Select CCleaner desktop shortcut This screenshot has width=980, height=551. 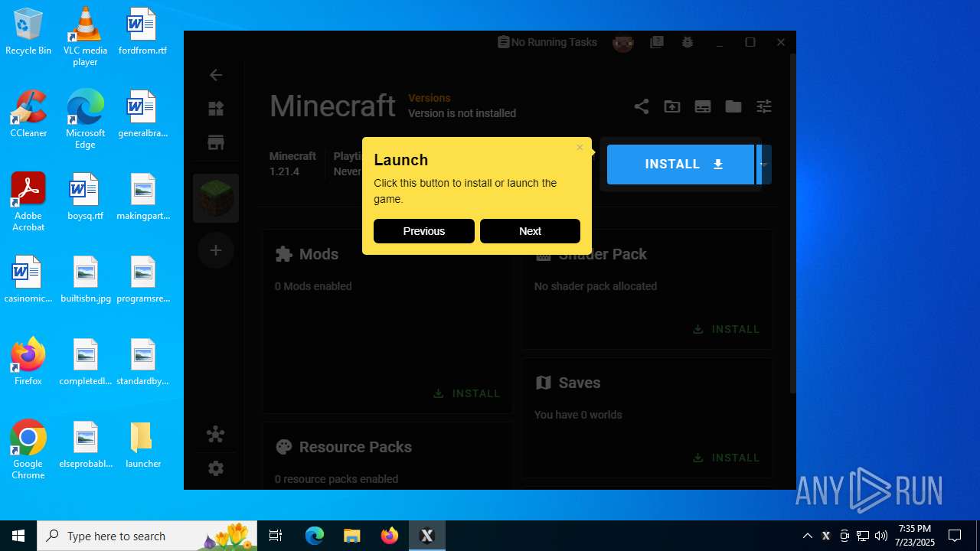pos(28,114)
